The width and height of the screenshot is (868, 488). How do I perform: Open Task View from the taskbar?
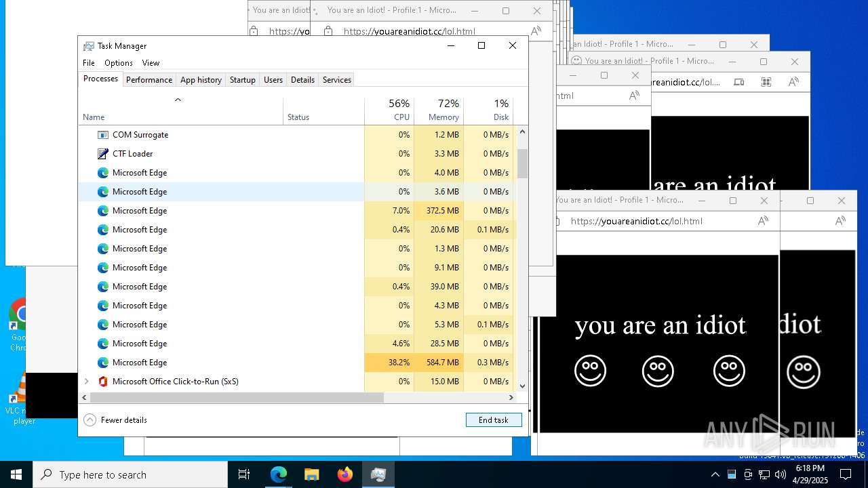(244, 474)
